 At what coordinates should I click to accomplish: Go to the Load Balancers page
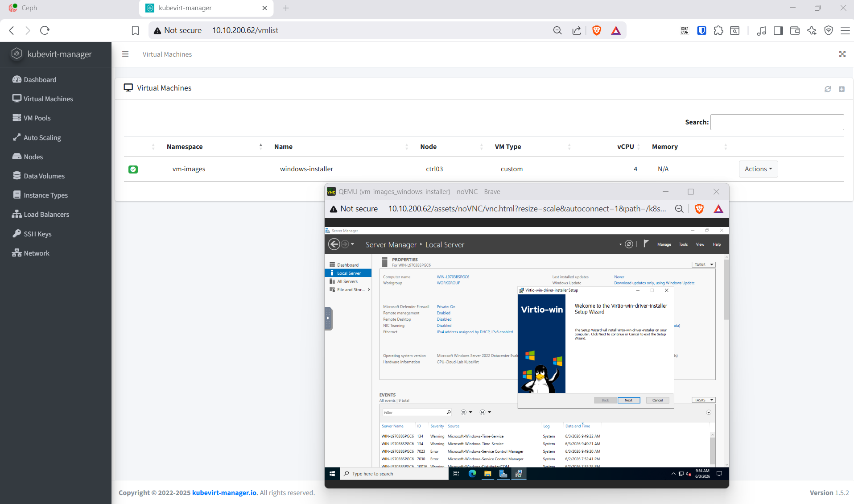pyautogui.click(x=41, y=214)
